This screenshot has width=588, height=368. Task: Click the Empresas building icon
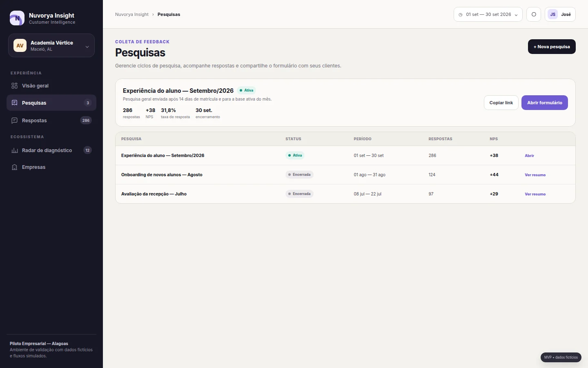[15, 167]
